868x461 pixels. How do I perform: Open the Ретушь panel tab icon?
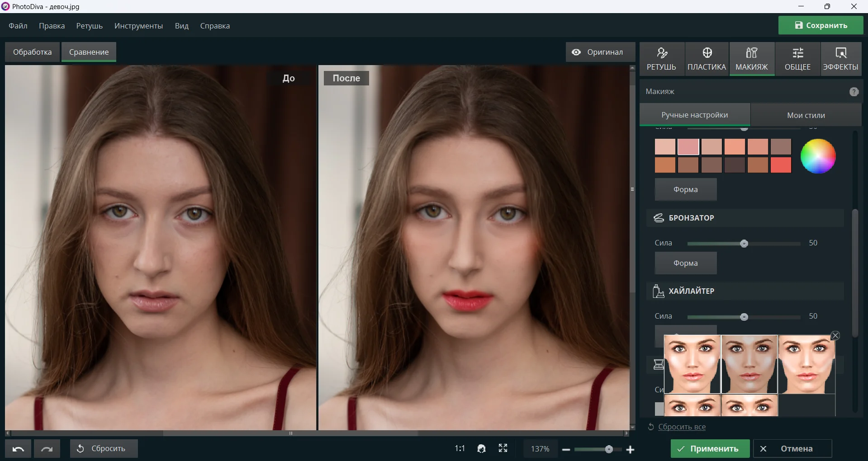coord(662,53)
